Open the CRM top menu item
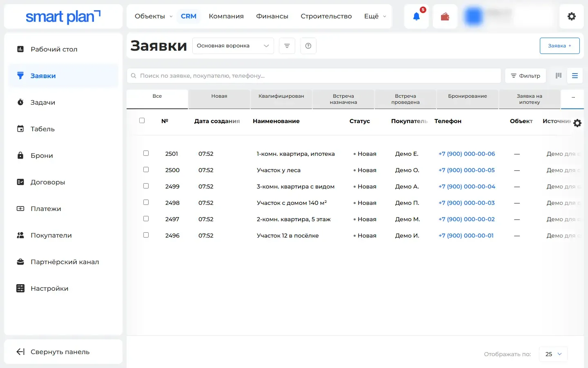Viewport: 588px width, 368px height. pos(189,16)
